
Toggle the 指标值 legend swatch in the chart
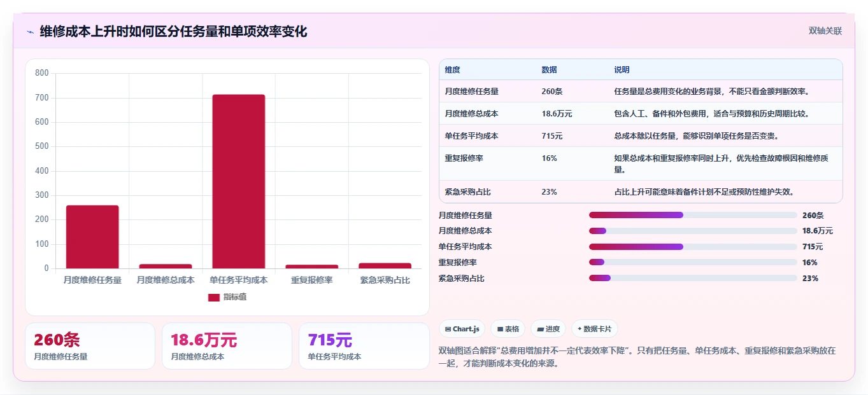coord(214,297)
